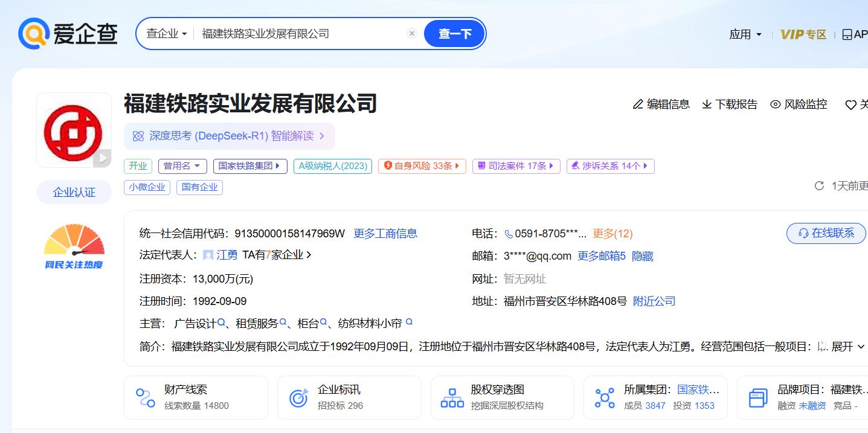Play the company logo video icon

102,158
